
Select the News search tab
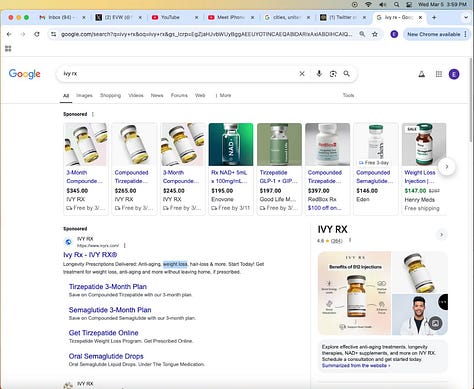[157, 95]
